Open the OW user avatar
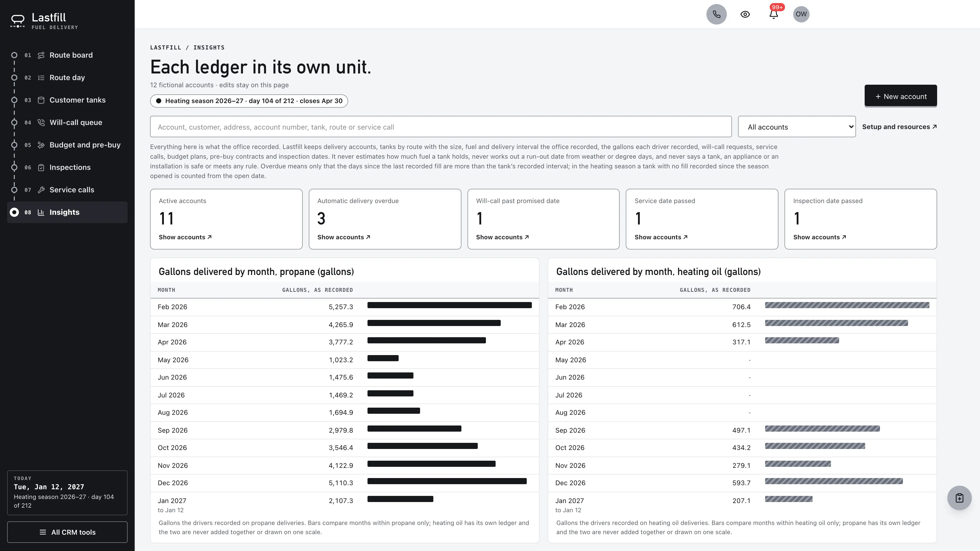Screen dimensions: 980x551 (801, 15)
